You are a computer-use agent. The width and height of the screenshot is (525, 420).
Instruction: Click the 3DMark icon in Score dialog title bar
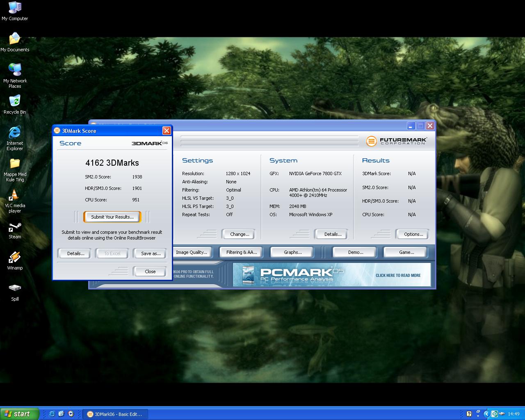(x=57, y=131)
